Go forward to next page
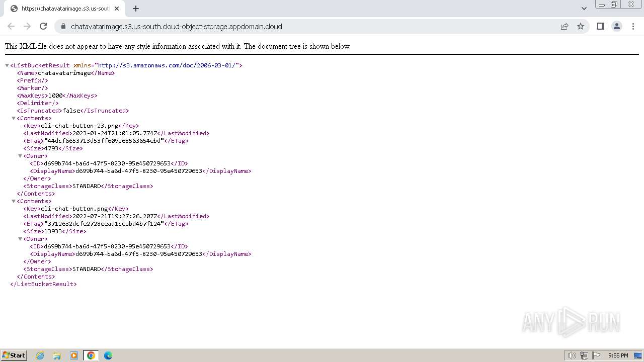The width and height of the screenshot is (644, 362). pos(27,26)
